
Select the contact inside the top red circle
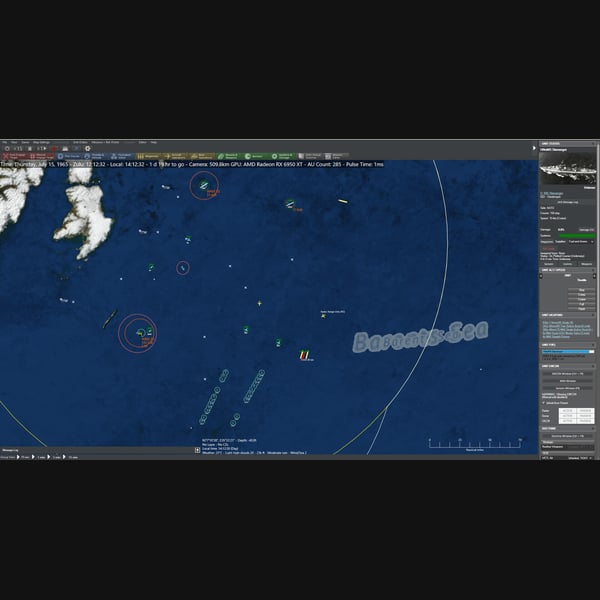[x=204, y=186]
